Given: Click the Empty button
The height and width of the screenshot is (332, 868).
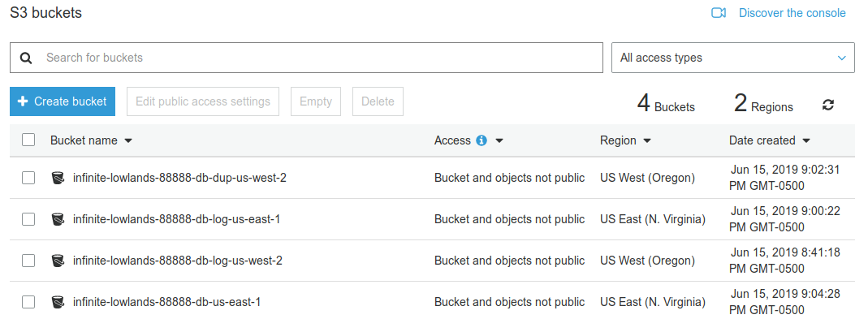Looking at the screenshot, I should 316,101.
